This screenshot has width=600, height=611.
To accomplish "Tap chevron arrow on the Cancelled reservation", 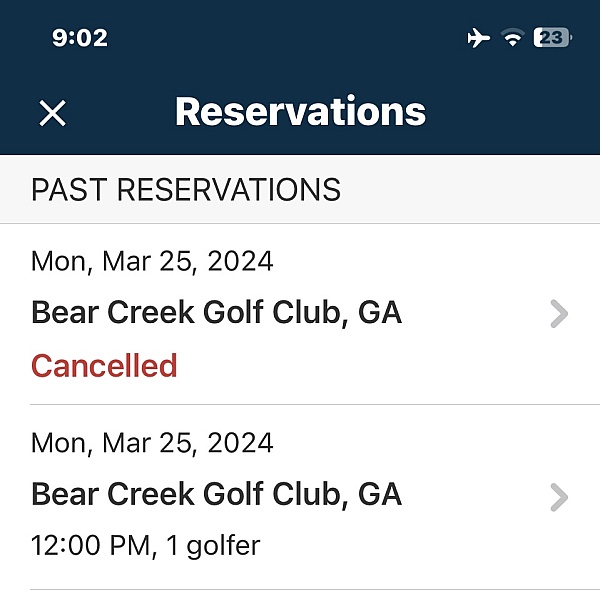I will (x=560, y=315).
